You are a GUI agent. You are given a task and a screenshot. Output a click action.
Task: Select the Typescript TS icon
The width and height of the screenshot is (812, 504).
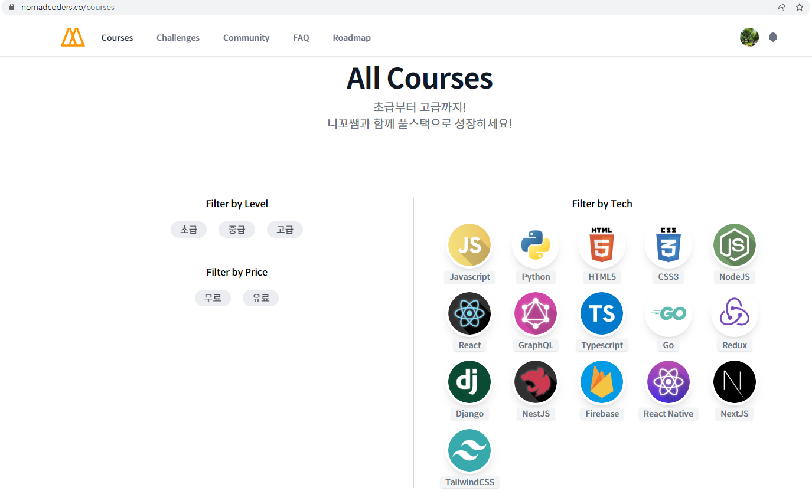coord(602,313)
